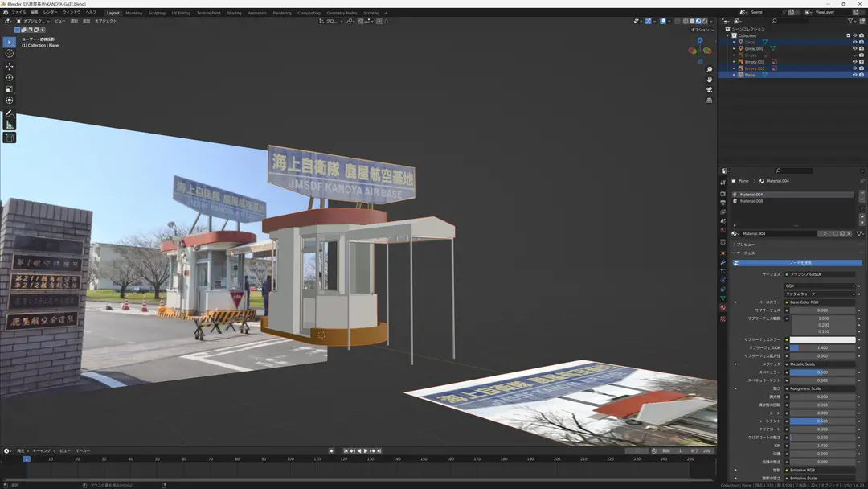
Task: Select the Add Cube tool
Action: pyautogui.click(x=10, y=138)
